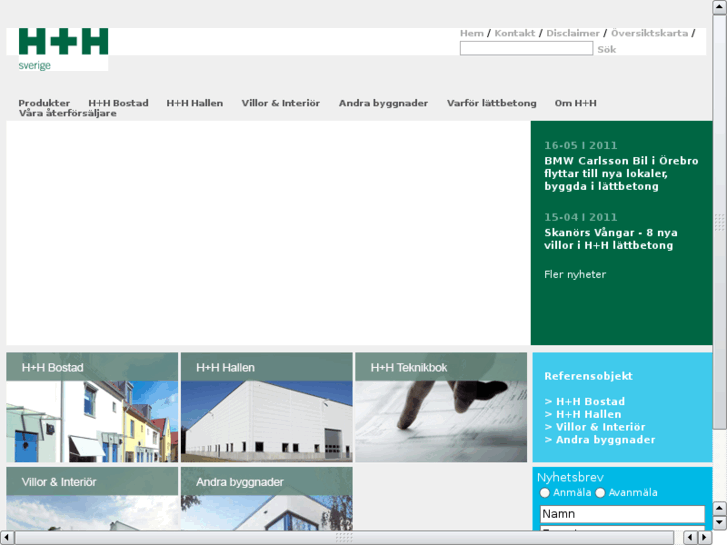Open the Om H+H menu item
Screen dimensions: 727x545
click(575, 103)
